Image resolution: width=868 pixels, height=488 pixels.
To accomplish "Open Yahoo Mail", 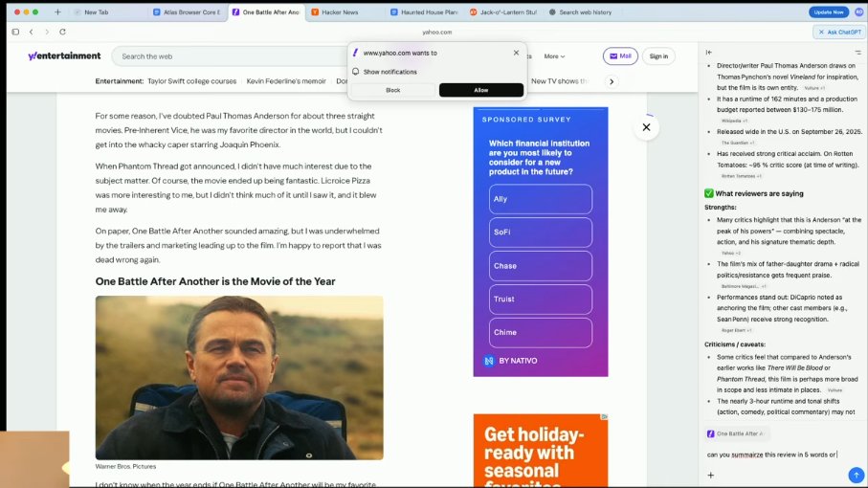I will [620, 55].
